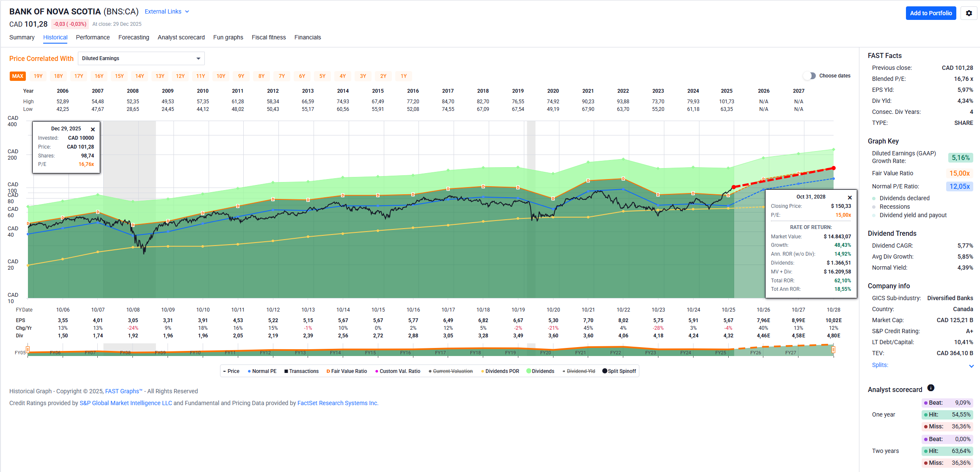Close the Oct 31, 2028 forecast popup
The image size is (980, 472).
click(850, 198)
